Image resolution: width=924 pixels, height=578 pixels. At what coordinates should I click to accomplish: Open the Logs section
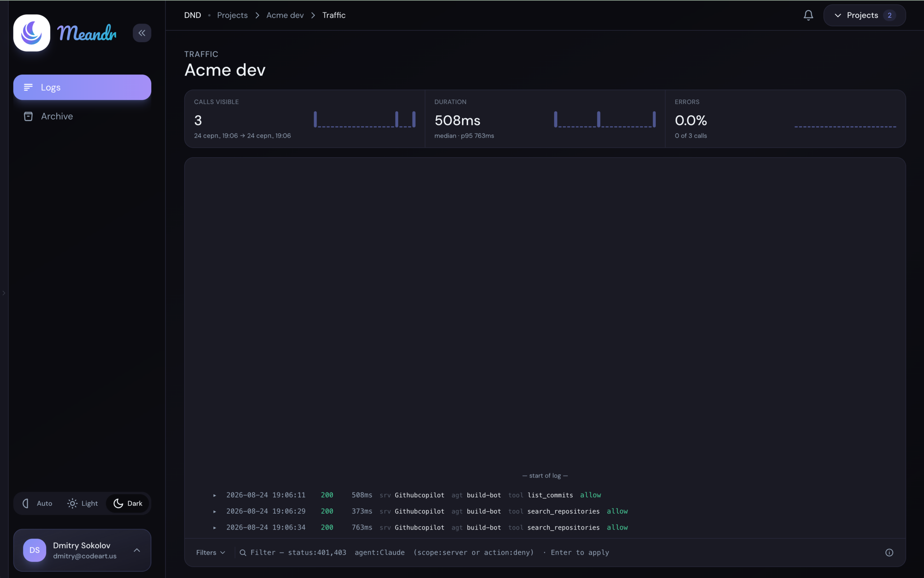(x=82, y=87)
